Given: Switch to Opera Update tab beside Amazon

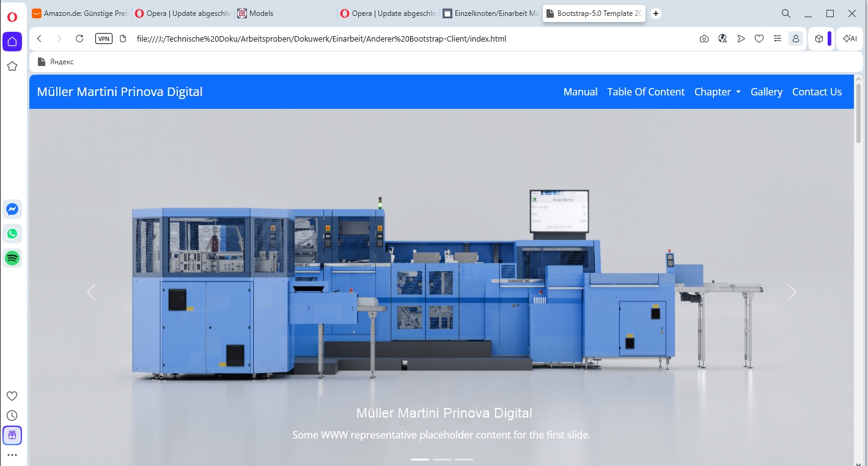Looking at the screenshot, I should coord(183,13).
